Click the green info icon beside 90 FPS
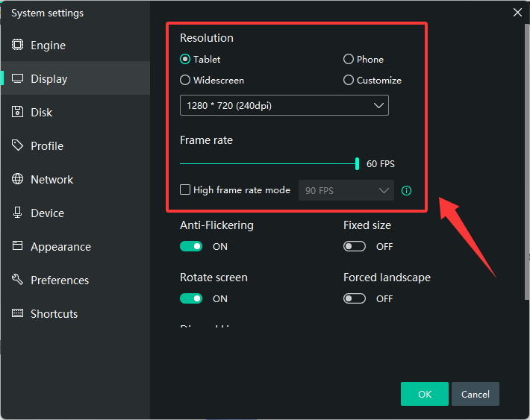Viewport: 530px width, 420px height. click(406, 190)
